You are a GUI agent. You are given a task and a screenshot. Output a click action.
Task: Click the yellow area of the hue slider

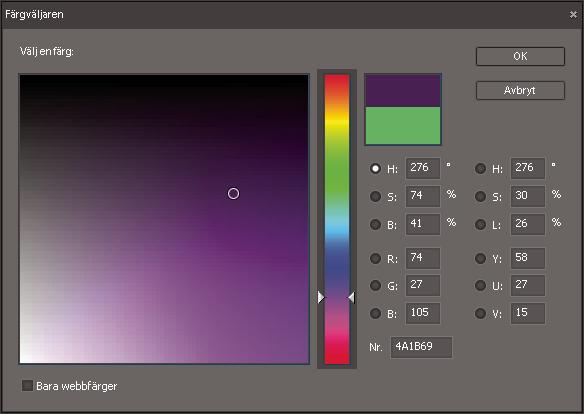(x=337, y=122)
